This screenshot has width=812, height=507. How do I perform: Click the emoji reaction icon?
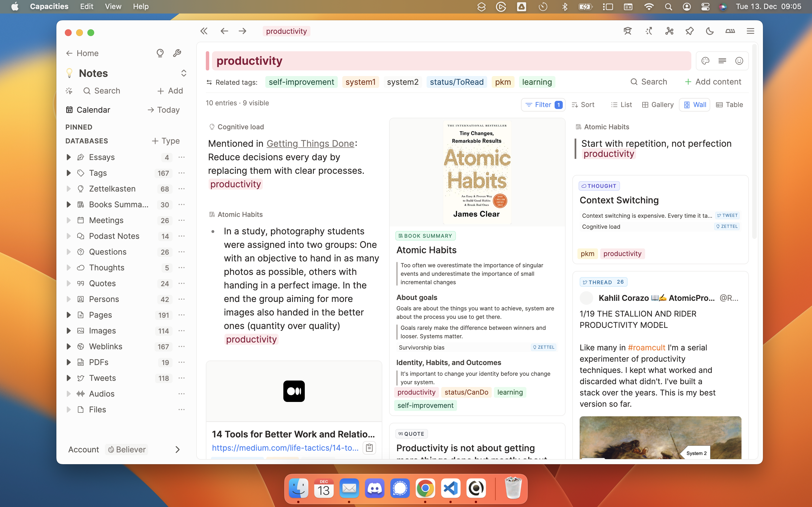click(x=739, y=61)
